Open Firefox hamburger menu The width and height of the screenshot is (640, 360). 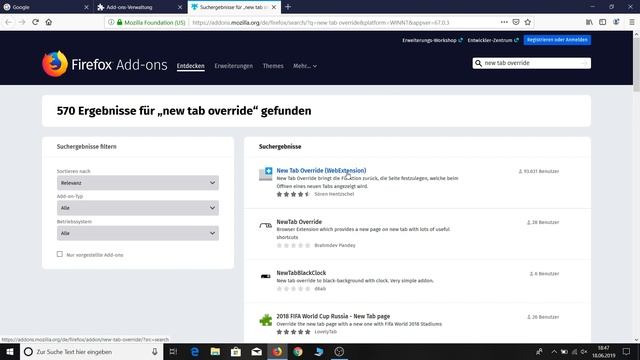click(x=631, y=22)
